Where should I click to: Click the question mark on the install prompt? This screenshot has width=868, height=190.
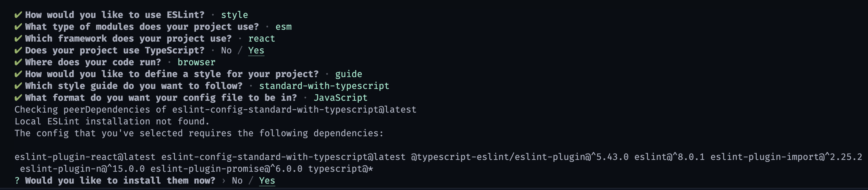tap(17, 181)
